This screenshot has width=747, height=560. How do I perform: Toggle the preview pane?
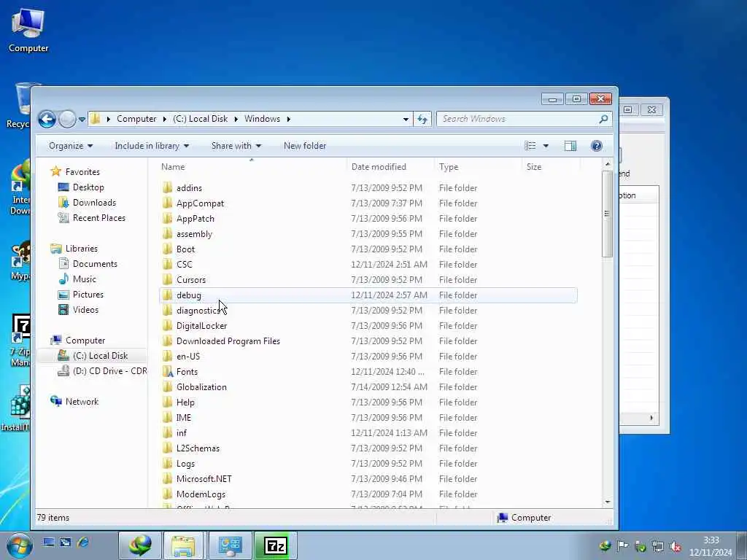pyautogui.click(x=570, y=146)
